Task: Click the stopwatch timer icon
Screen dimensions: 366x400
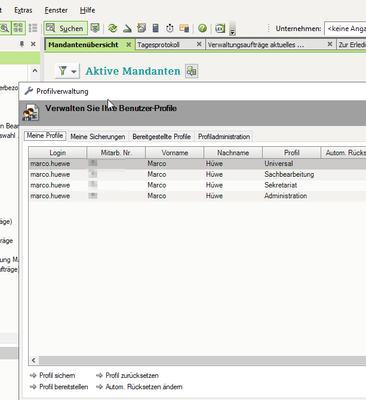Action: tap(170, 28)
